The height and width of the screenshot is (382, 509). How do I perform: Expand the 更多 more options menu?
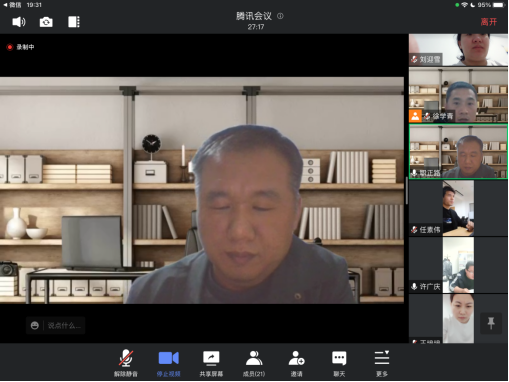382,363
